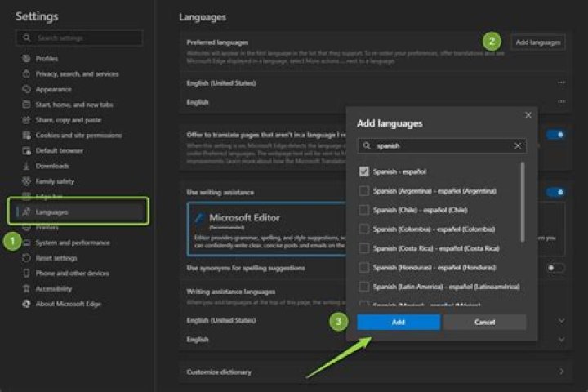This screenshot has width=588, height=392.
Task: Open Profiles settings icon in sidebar
Action: [26, 59]
